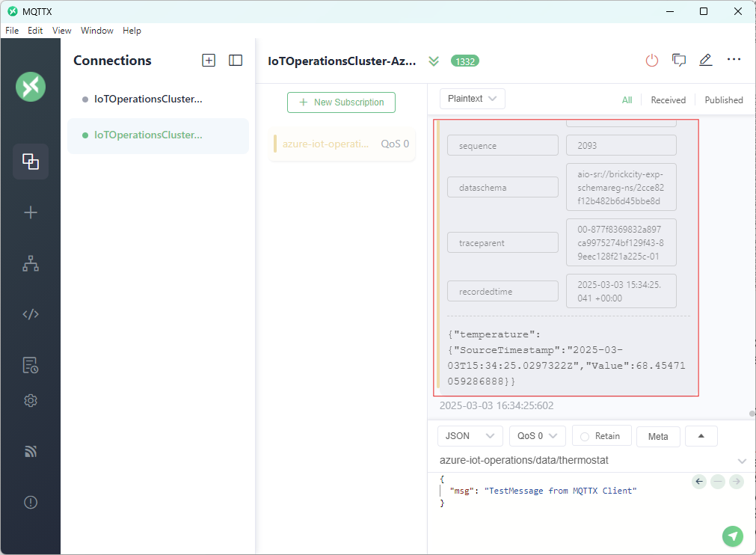Click the disconnect power icon
756x555 pixels.
652,61
